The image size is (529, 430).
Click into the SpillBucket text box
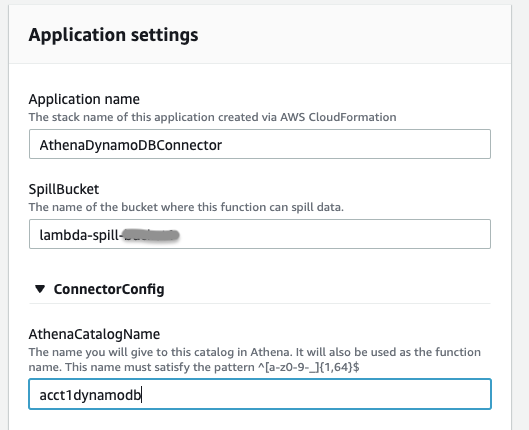(260, 234)
